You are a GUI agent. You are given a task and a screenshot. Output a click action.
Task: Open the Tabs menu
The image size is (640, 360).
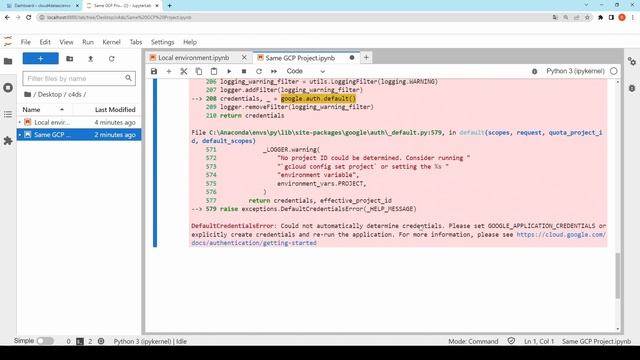pos(136,42)
